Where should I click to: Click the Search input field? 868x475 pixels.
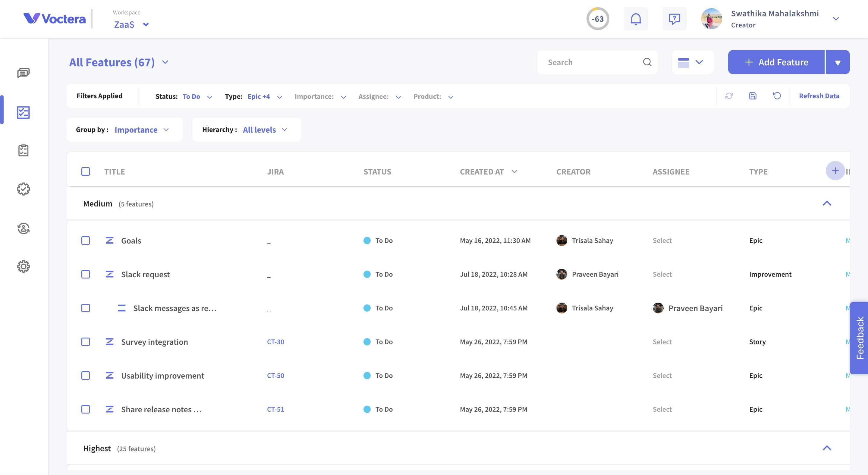tap(597, 62)
